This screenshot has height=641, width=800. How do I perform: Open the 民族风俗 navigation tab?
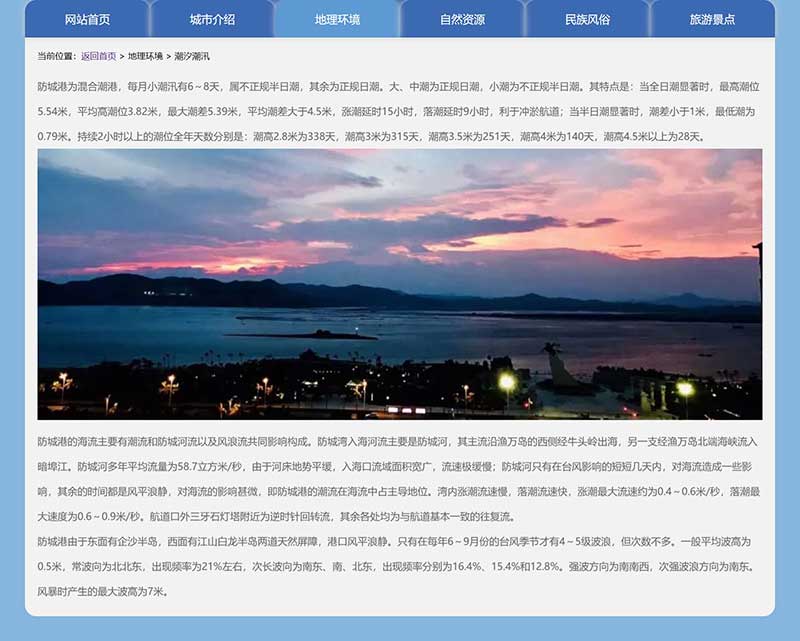pos(587,19)
